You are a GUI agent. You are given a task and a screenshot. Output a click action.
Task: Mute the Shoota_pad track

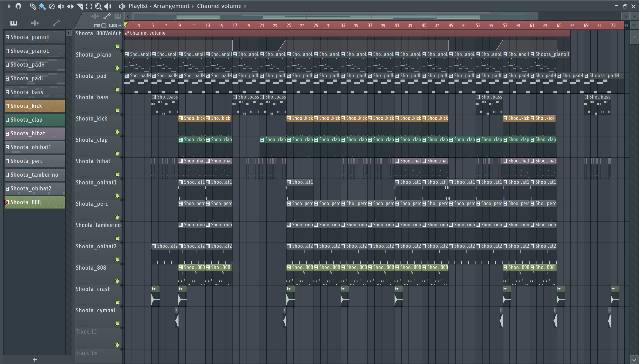(117, 89)
